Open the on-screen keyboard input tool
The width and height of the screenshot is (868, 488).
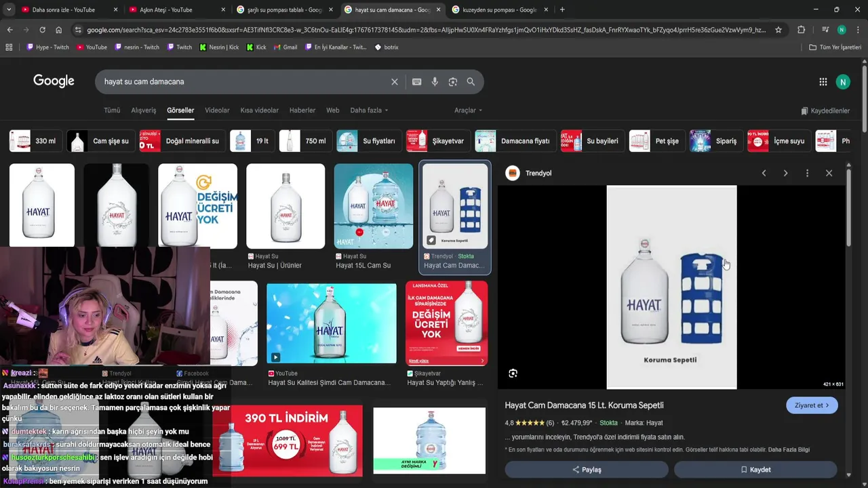click(417, 82)
